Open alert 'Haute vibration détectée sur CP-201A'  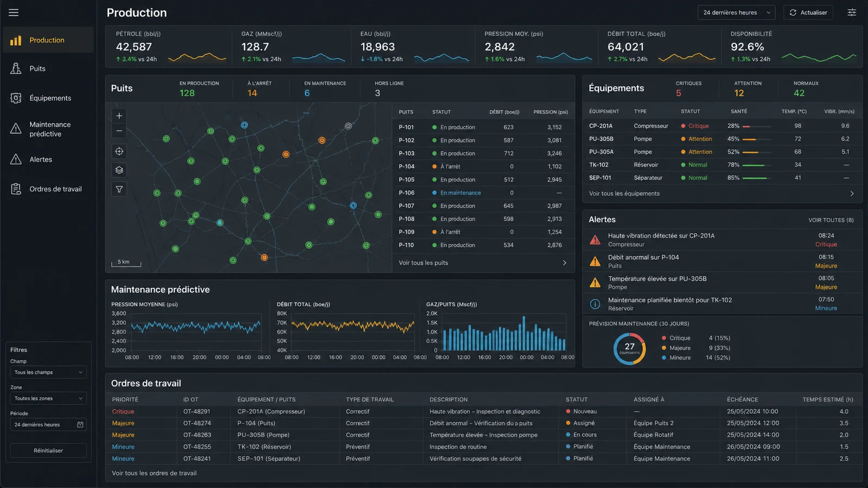[x=722, y=240]
